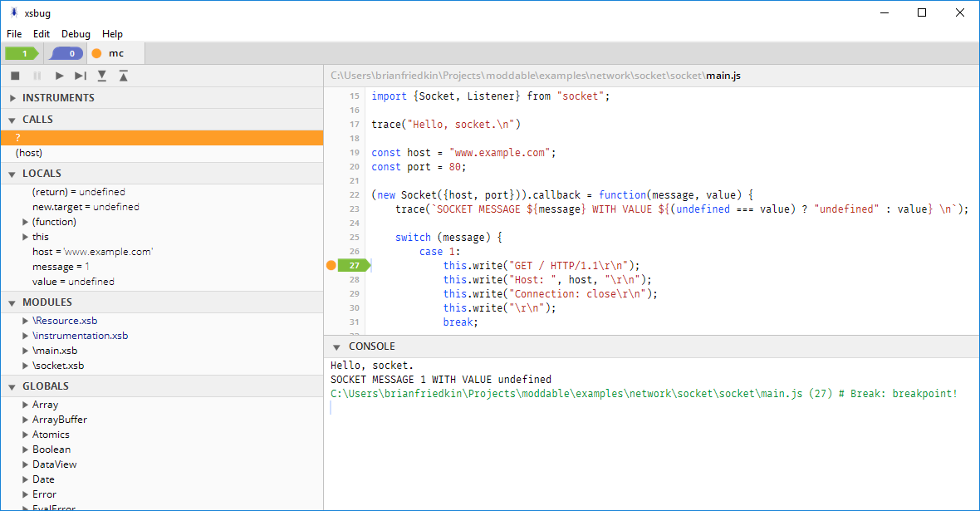Click the Step Out debug button
This screenshot has height=511, width=980.
point(124,76)
